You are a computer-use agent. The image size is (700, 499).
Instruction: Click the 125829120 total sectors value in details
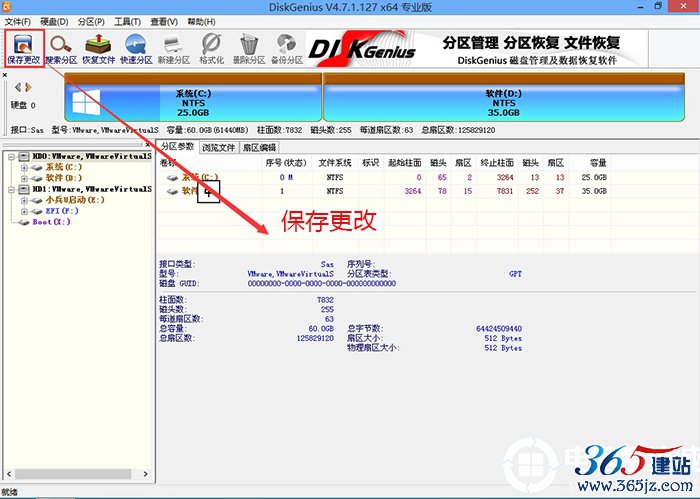(x=315, y=338)
